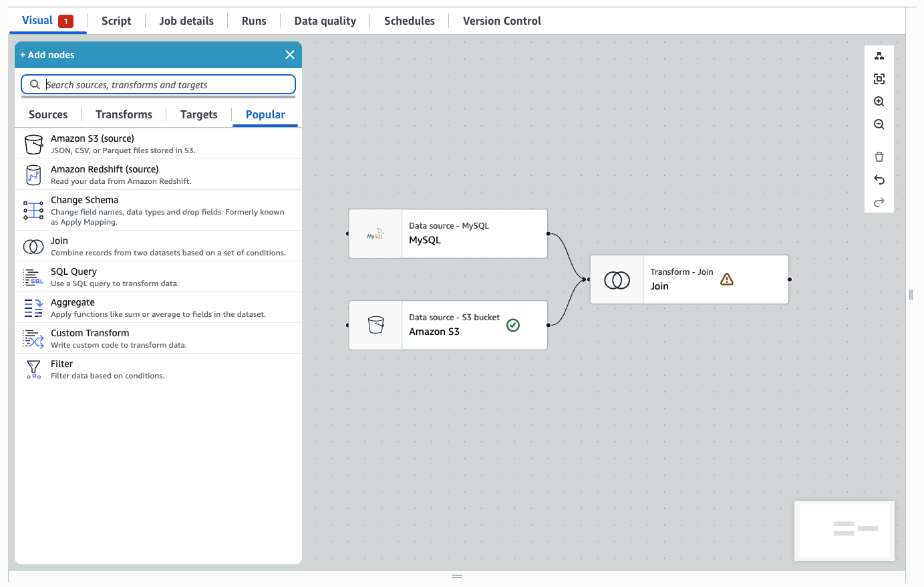Open the Script tab
Viewport: 924px width, 587px height.
tap(116, 21)
